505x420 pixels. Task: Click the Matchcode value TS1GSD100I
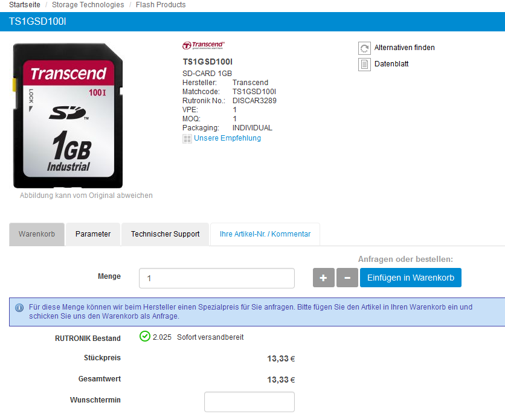pos(254,92)
